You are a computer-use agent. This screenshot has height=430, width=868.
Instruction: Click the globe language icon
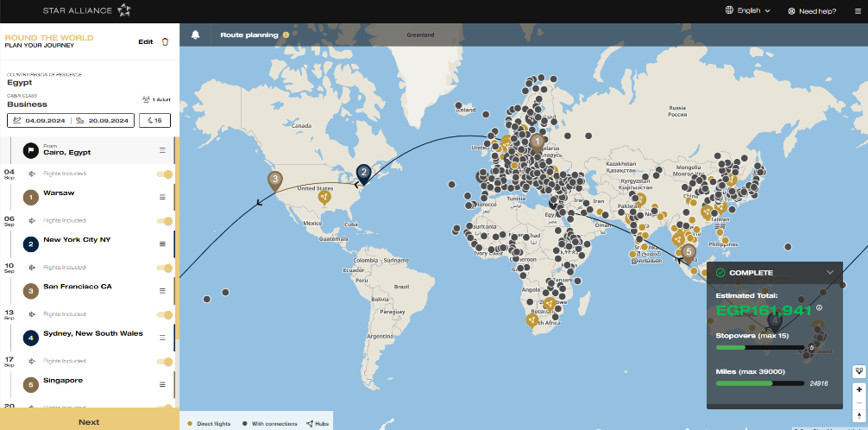pos(730,10)
